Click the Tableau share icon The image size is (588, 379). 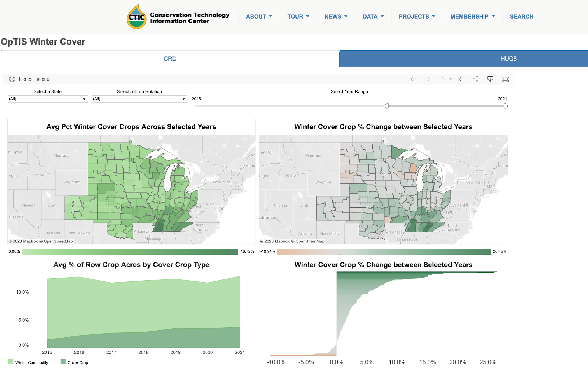(x=475, y=79)
